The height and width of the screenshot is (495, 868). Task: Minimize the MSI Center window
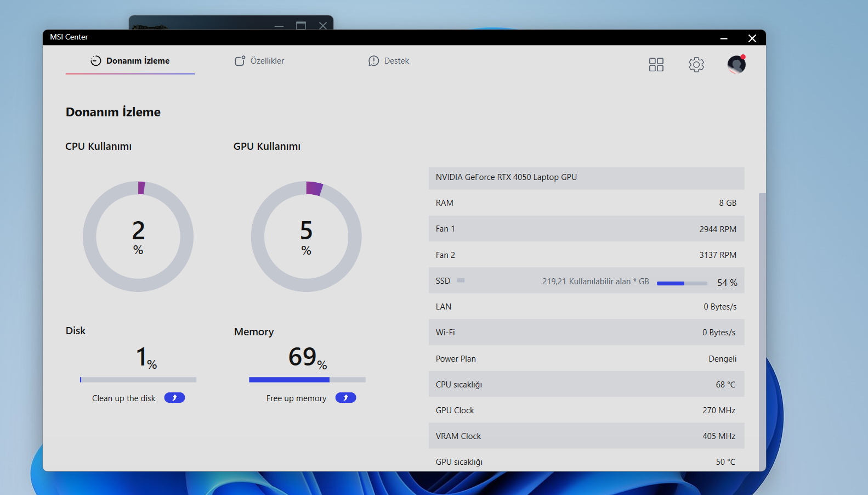(x=724, y=38)
